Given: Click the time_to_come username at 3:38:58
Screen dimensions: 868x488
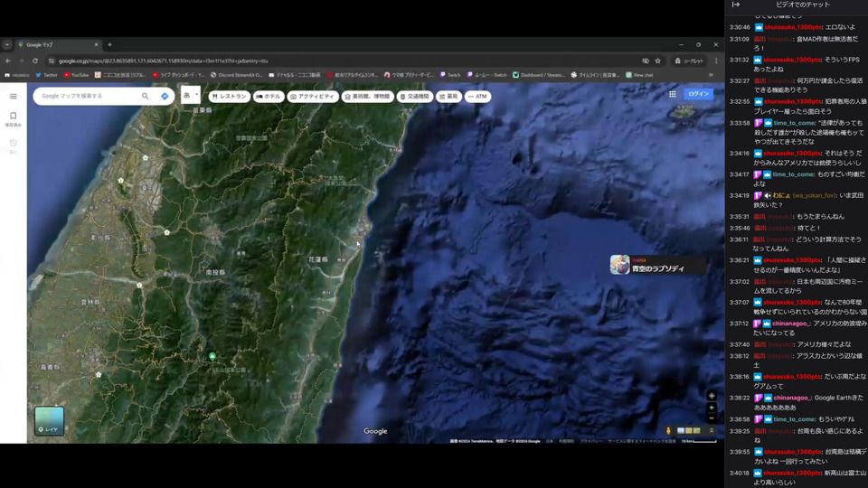Looking at the screenshot, I should click(x=794, y=418).
